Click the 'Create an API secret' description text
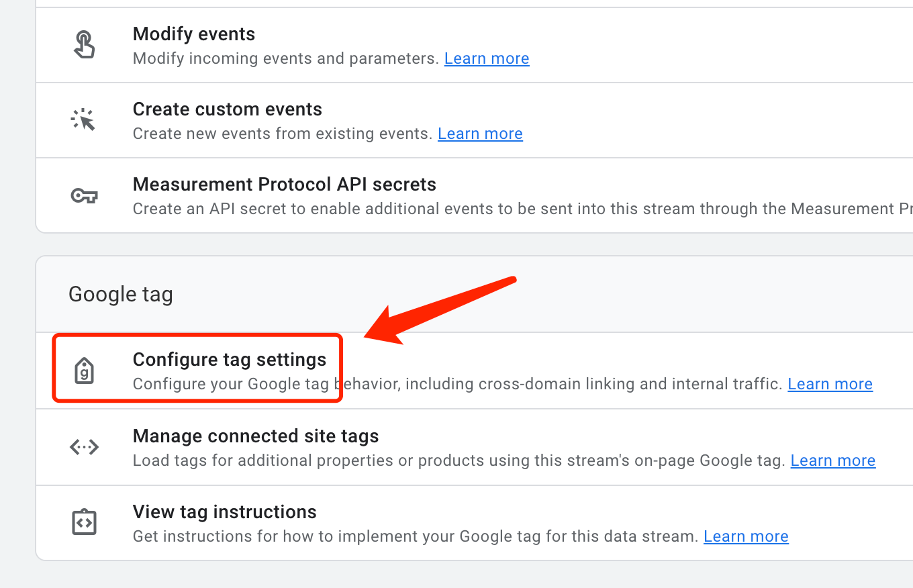 coord(470,209)
